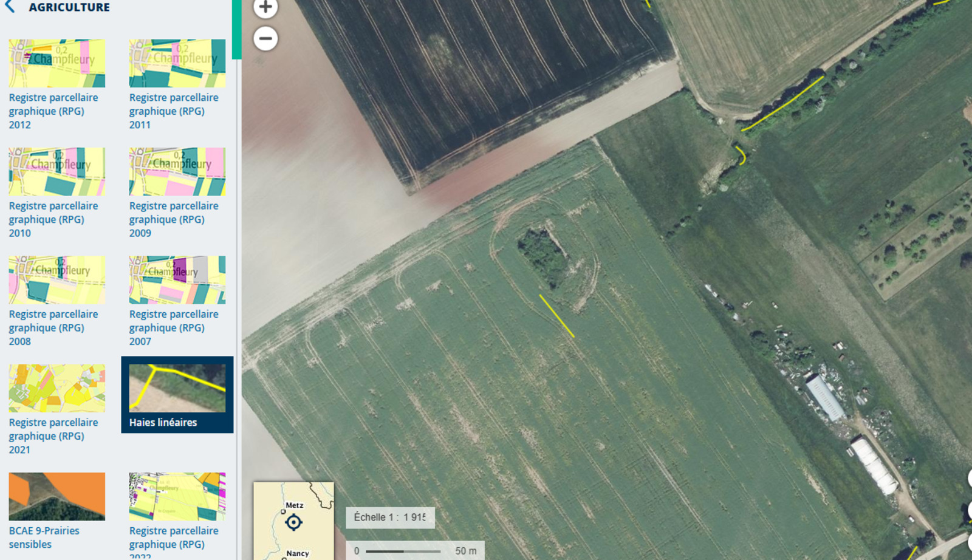Activate the RPG 2021 layer thumbnail
Screen dimensions: 972x560
(x=56, y=388)
